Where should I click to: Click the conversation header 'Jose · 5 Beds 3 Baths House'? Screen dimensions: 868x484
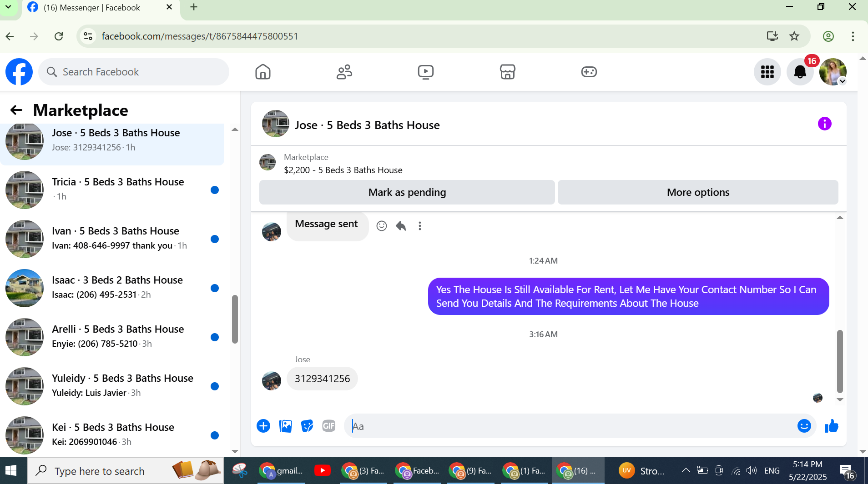[x=367, y=125]
